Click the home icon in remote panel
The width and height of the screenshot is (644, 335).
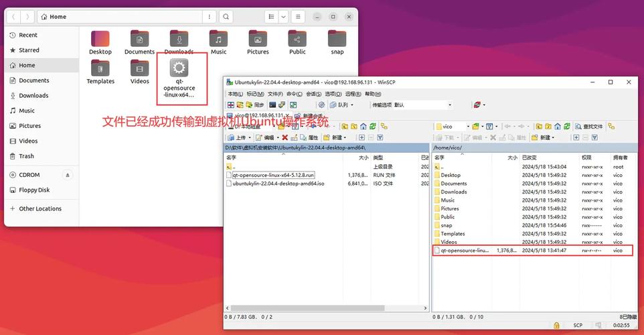(x=558, y=127)
